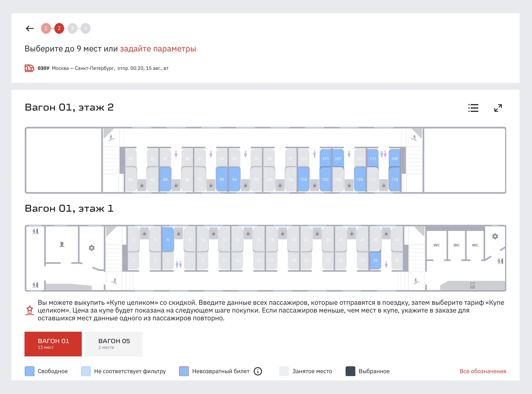This screenshot has height=394, width=532.
Task: Click the red train icon beside 030У
Action: click(29, 68)
